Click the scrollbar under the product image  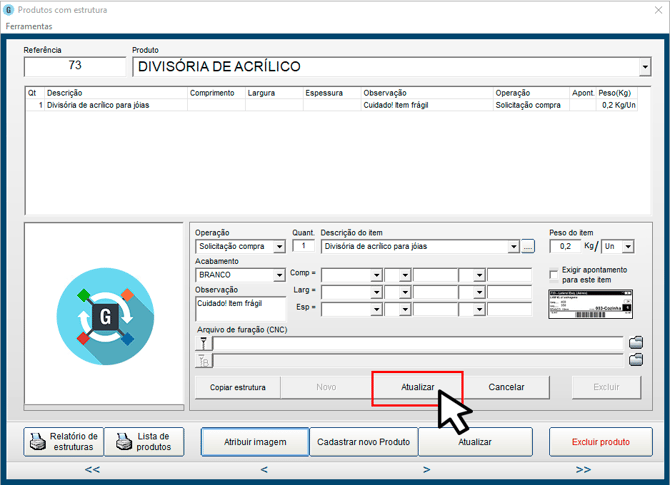click(x=104, y=408)
